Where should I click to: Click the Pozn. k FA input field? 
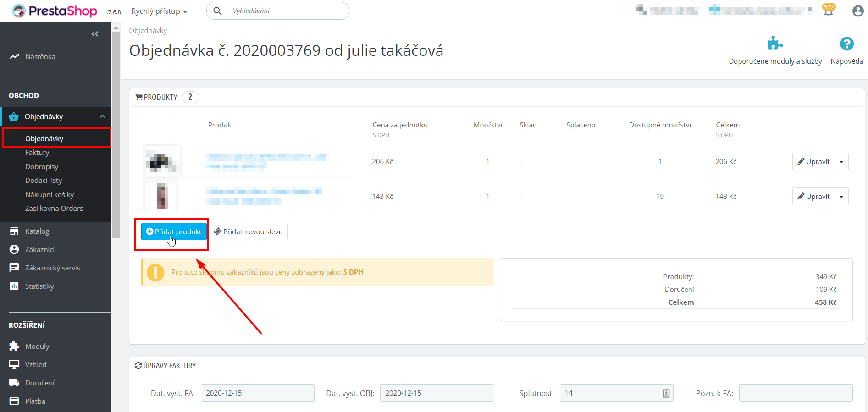796,393
